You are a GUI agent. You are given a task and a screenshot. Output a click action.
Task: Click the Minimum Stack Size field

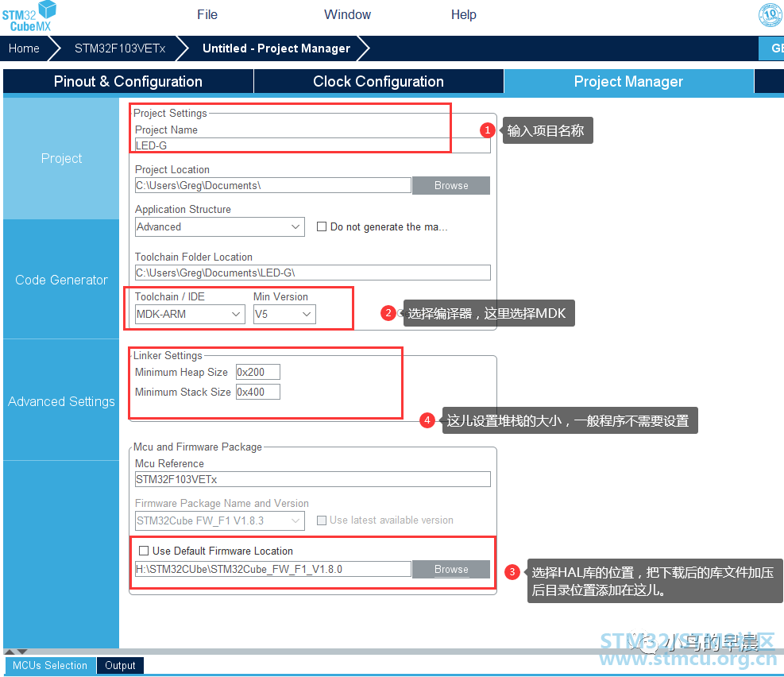click(258, 393)
